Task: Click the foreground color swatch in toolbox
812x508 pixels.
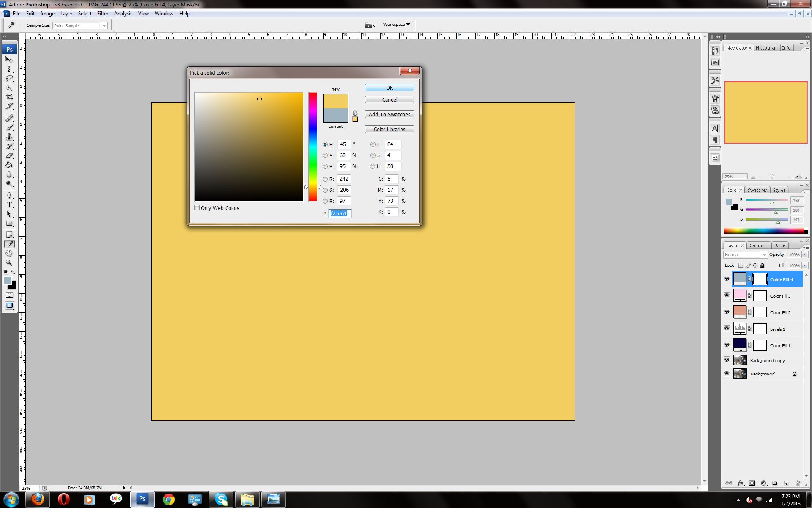Action: [7, 280]
